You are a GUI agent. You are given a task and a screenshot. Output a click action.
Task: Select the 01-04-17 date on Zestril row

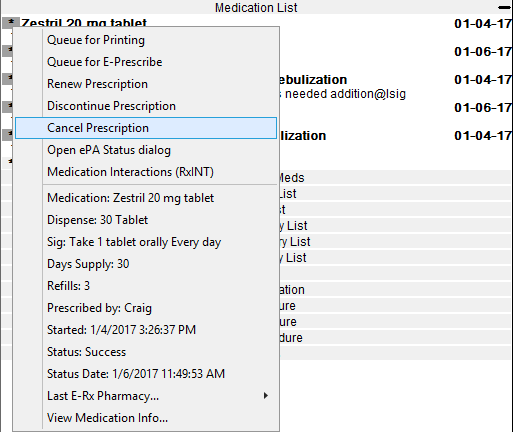[483, 24]
